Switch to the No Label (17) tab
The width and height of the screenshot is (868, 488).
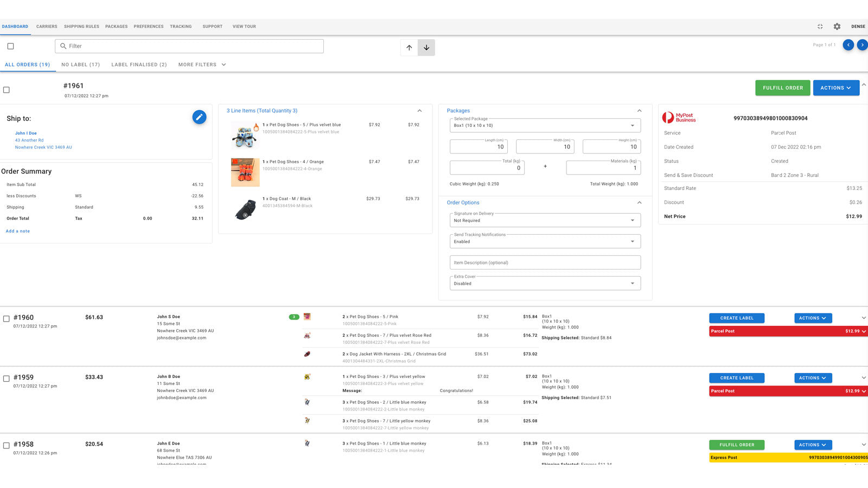80,65
